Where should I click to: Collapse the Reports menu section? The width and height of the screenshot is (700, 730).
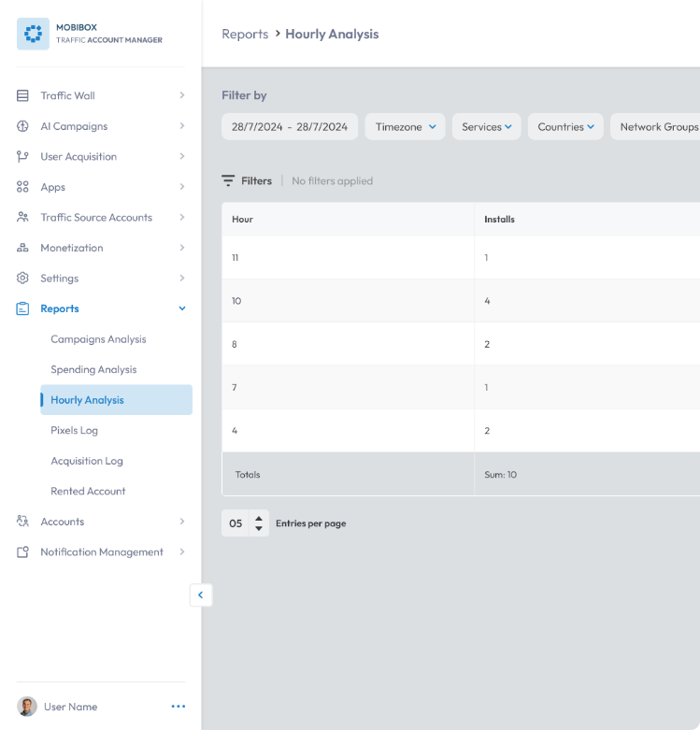tap(182, 308)
